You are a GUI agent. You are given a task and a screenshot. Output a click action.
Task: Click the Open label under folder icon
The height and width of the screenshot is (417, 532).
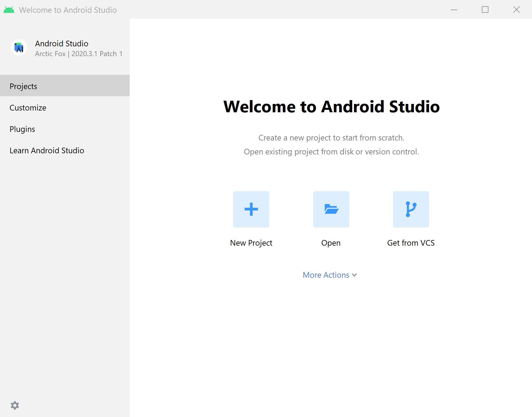(x=331, y=243)
